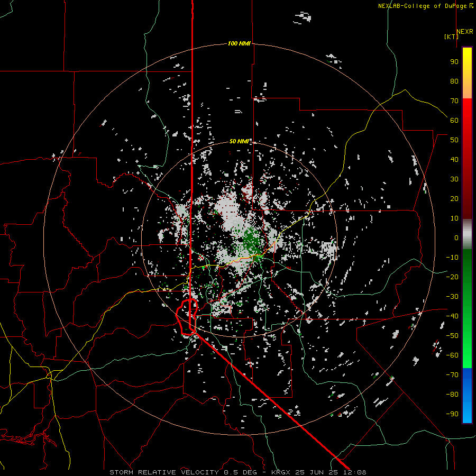Click the 90 value on velocity scale
Screen dimensions: 476x476
coord(454,62)
